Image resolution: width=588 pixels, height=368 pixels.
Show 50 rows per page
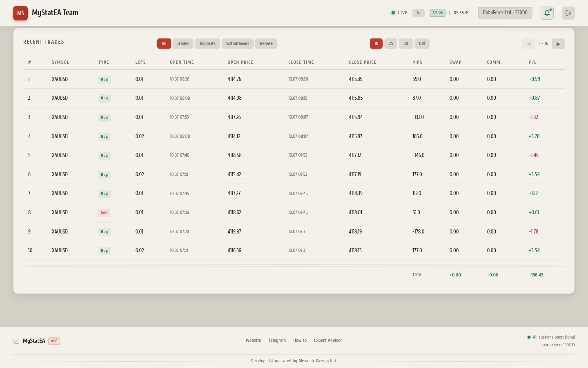406,44
